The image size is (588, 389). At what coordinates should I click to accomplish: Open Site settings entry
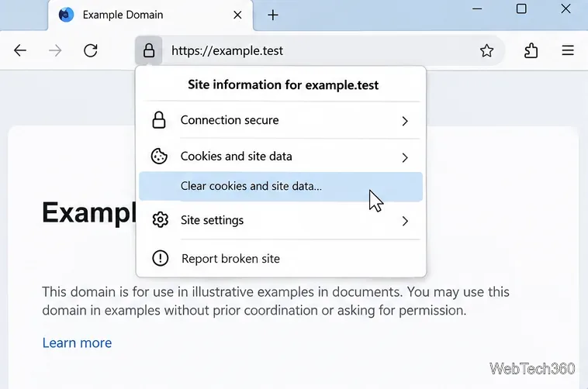[x=281, y=220]
